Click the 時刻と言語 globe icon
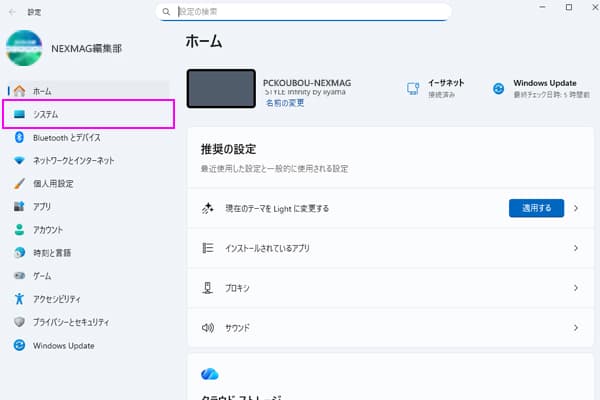The image size is (600, 400). point(19,253)
